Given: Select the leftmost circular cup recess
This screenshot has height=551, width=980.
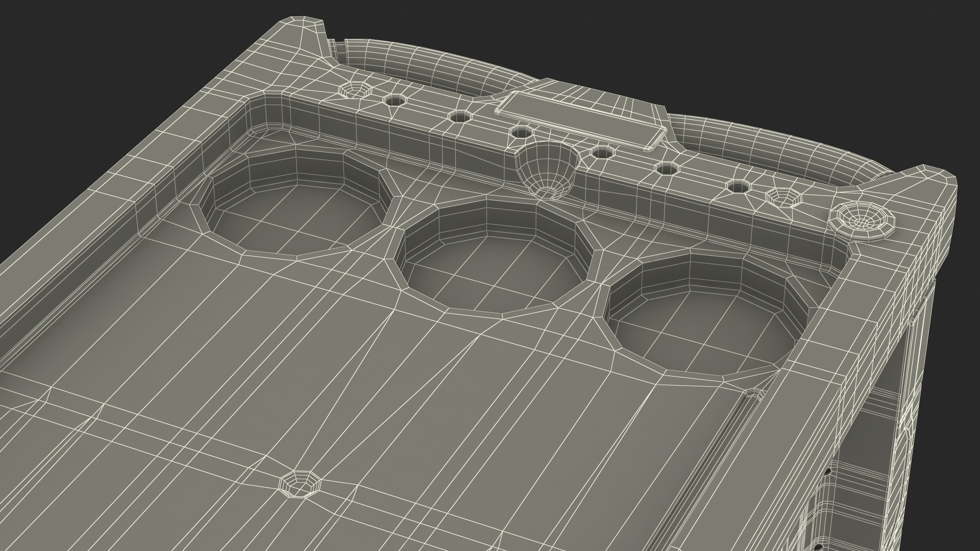Looking at the screenshot, I should pyautogui.click(x=296, y=203).
